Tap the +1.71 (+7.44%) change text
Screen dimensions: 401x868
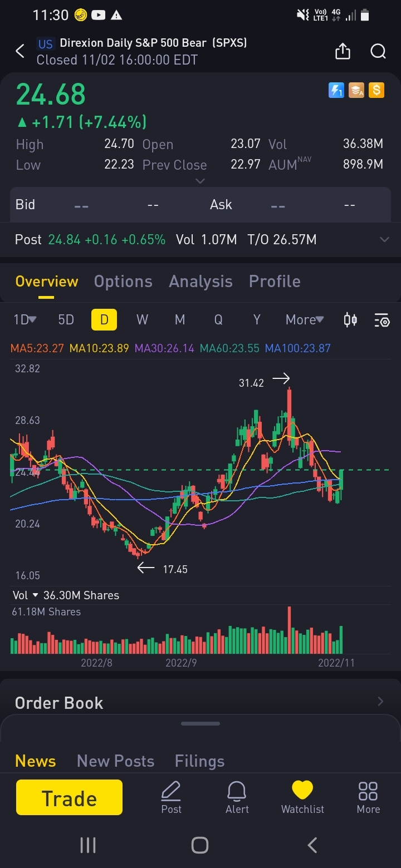pos(89,122)
